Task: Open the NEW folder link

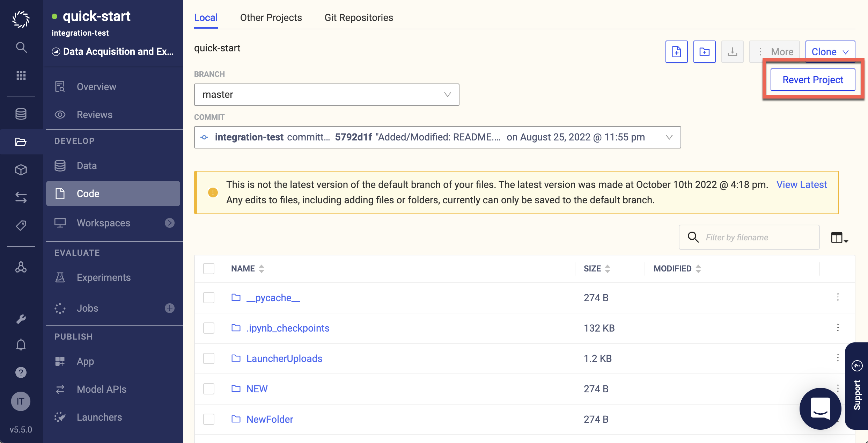Action: click(257, 389)
